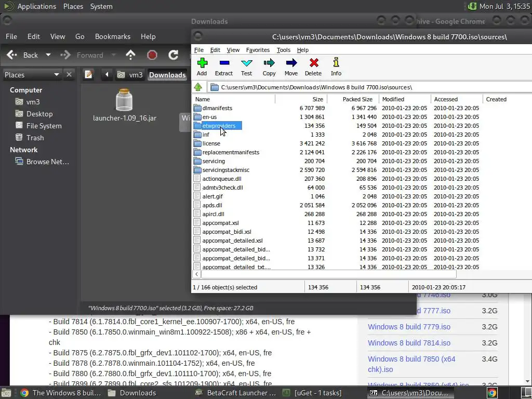This screenshot has width=532, height=399.
Task: Open the Places side pane dropdown
Action: tap(32, 75)
